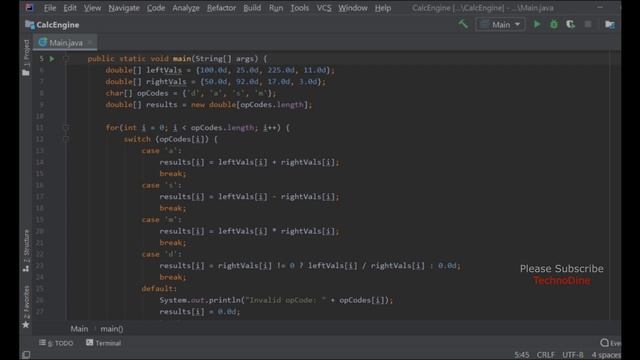Open the VCS menu
This screenshot has width=640, height=360.
(x=324, y=8)
